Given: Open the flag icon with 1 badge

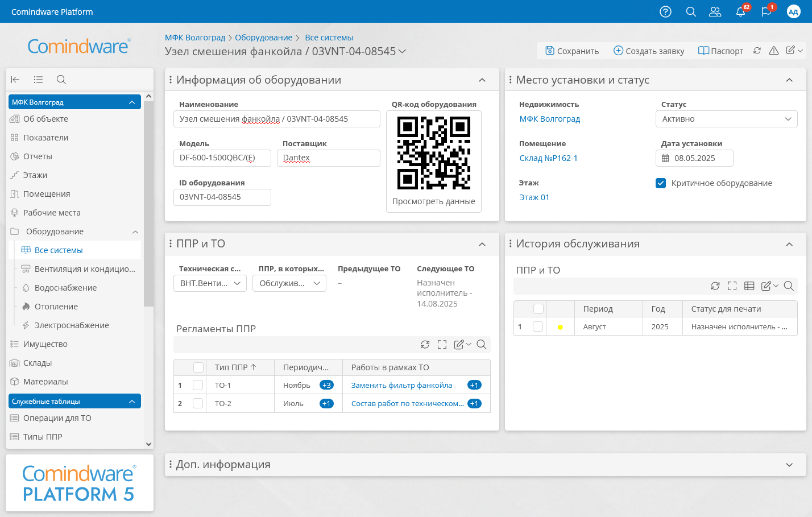Looking at the screenshot, I should pyautogui.click(x=766, y=12).
